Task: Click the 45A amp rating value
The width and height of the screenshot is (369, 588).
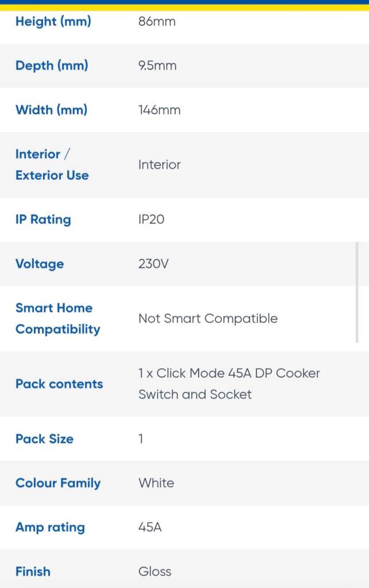Action: (x=150, y=527)
